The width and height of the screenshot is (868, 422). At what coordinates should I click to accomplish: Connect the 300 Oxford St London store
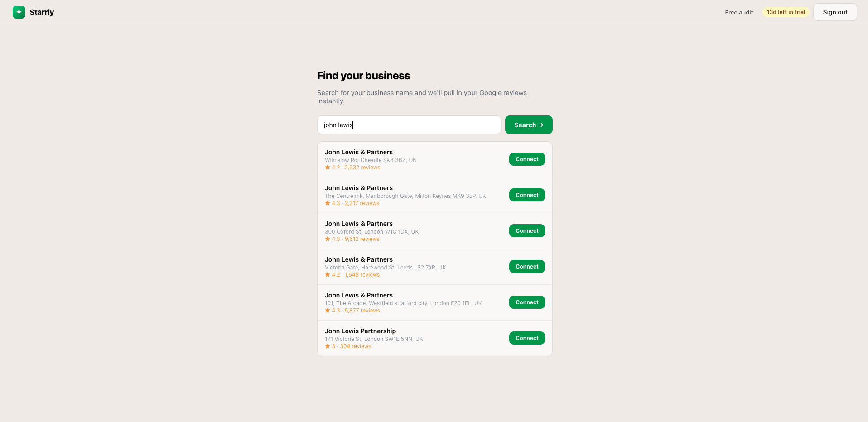(527, 231)
